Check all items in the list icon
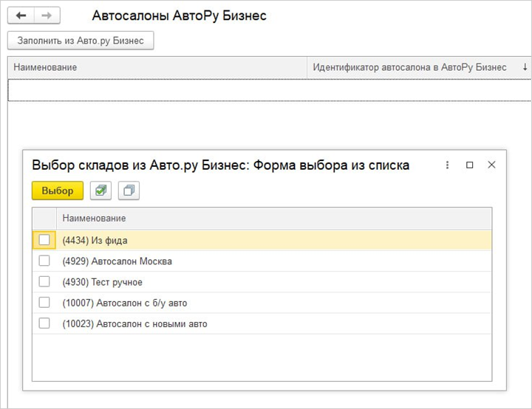Viewport: 532px width, 409px height. coord(100,190)
